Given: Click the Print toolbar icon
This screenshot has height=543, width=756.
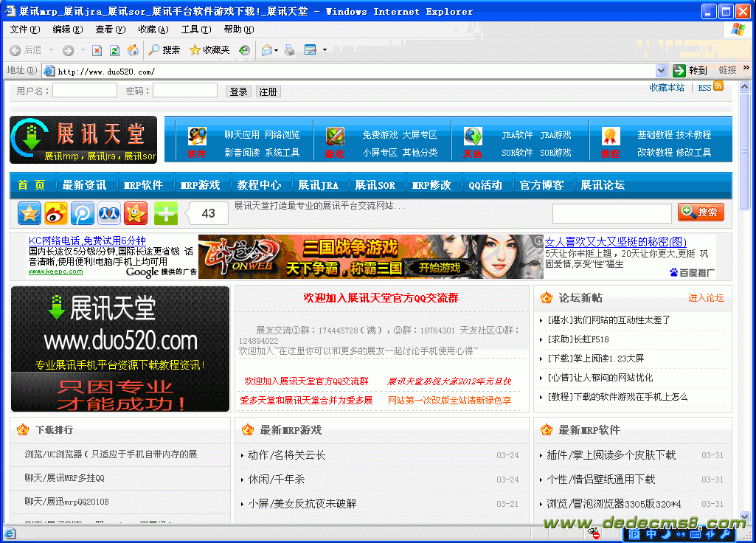Looking at the screenshot, I should tap(290, 50).
